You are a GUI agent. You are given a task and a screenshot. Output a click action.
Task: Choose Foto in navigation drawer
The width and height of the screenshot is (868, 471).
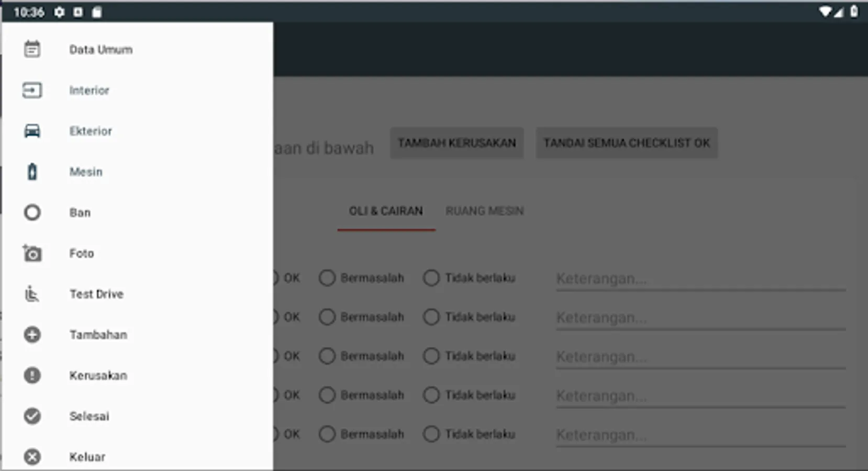tap(82, 254)
